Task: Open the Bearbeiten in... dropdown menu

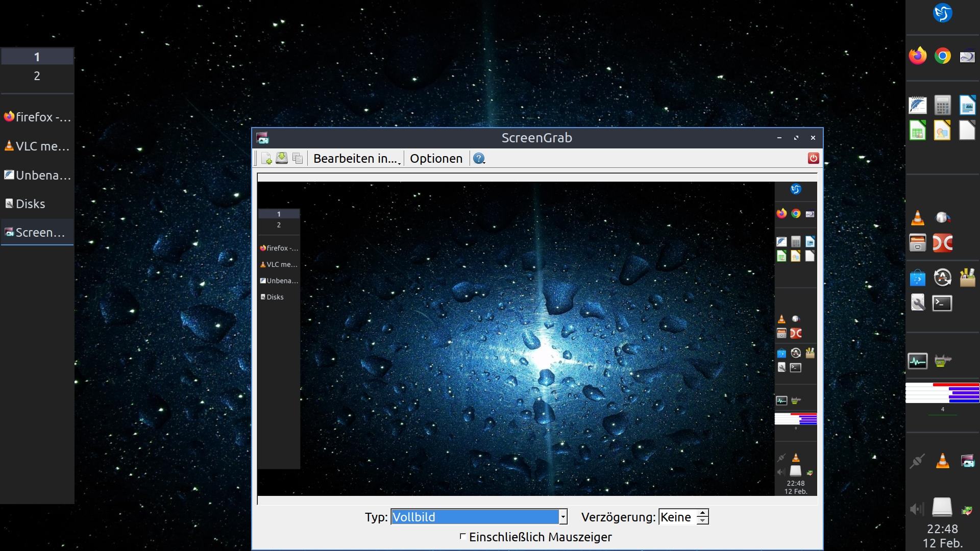Action: coord(356,159)
